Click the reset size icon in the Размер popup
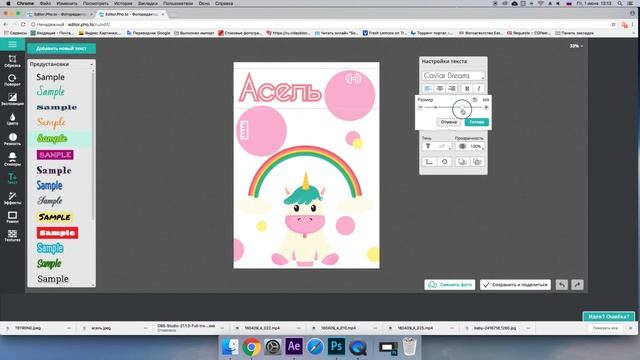The image size is (640, 360). pos(475,100)
